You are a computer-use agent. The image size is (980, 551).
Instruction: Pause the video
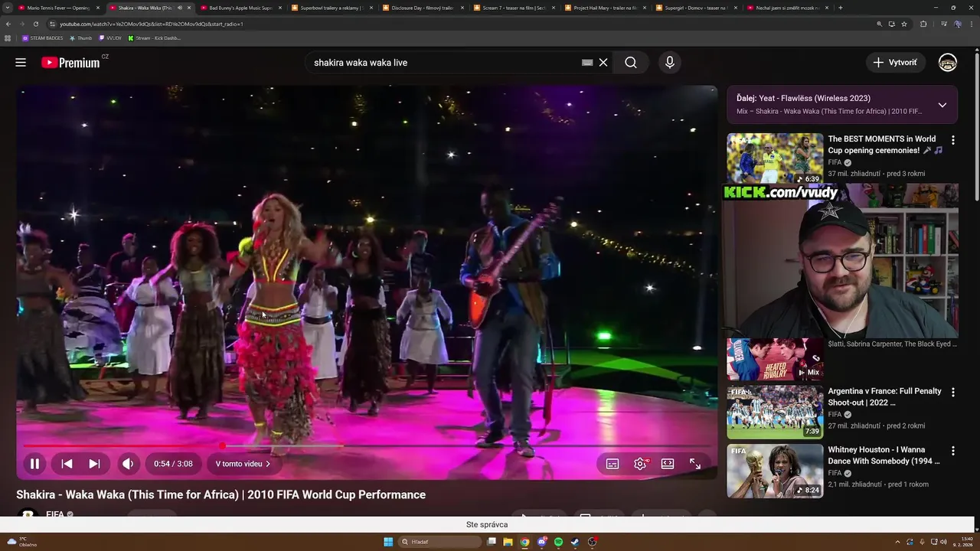[34, 464]
